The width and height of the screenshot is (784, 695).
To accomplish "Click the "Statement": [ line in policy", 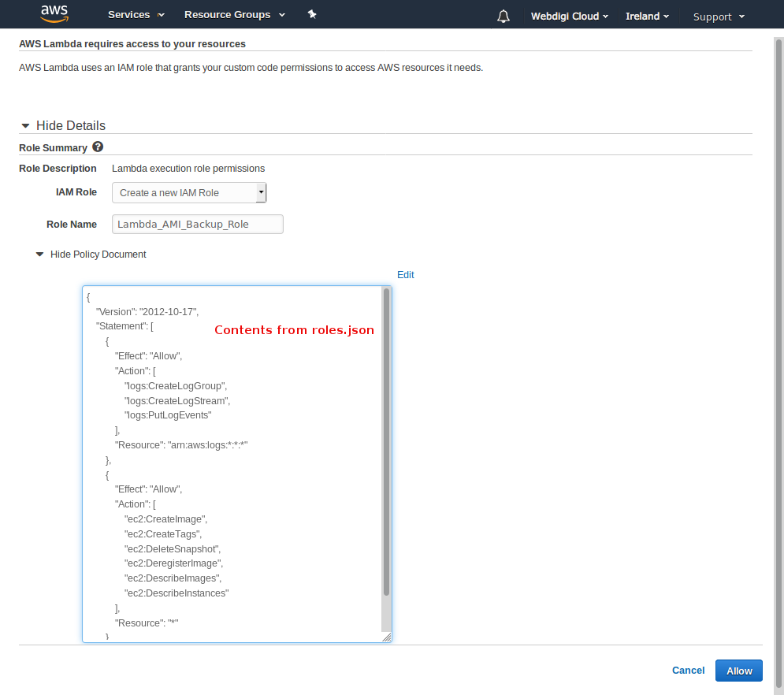I will coord(125,326).
